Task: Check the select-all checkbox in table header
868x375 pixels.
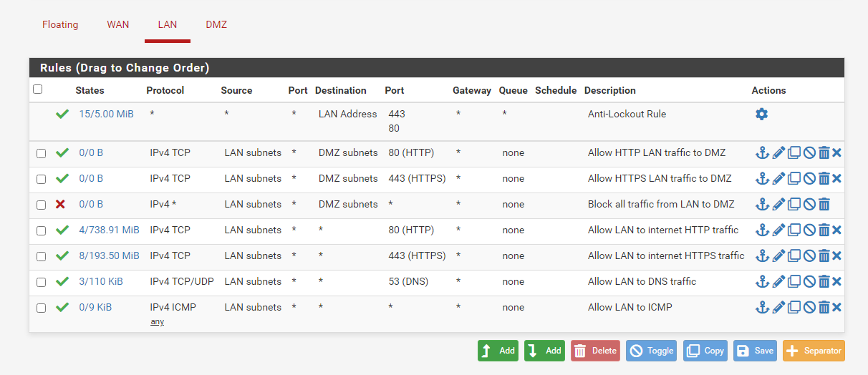Action: tap(38, 89)
